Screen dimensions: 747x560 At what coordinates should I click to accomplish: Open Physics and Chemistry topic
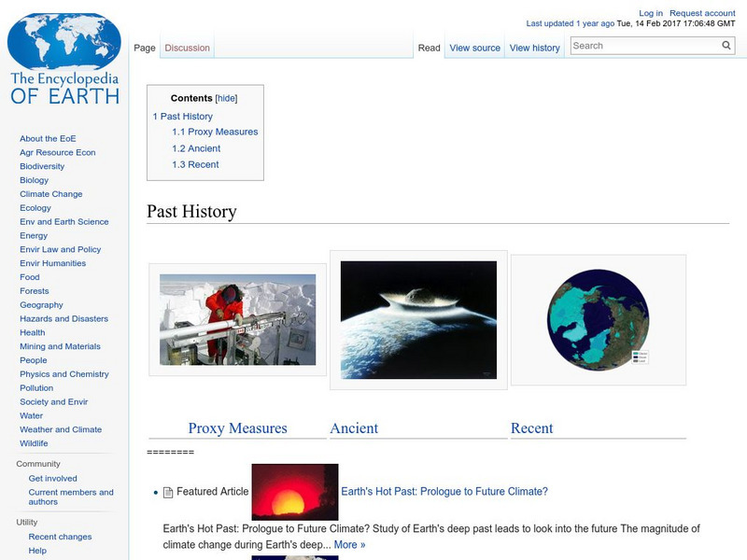(63, 374)
